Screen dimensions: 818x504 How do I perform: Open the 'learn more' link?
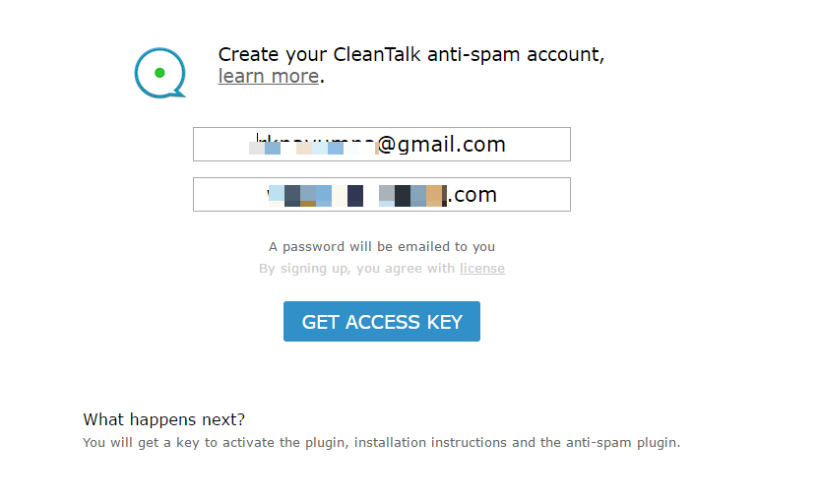268,77
